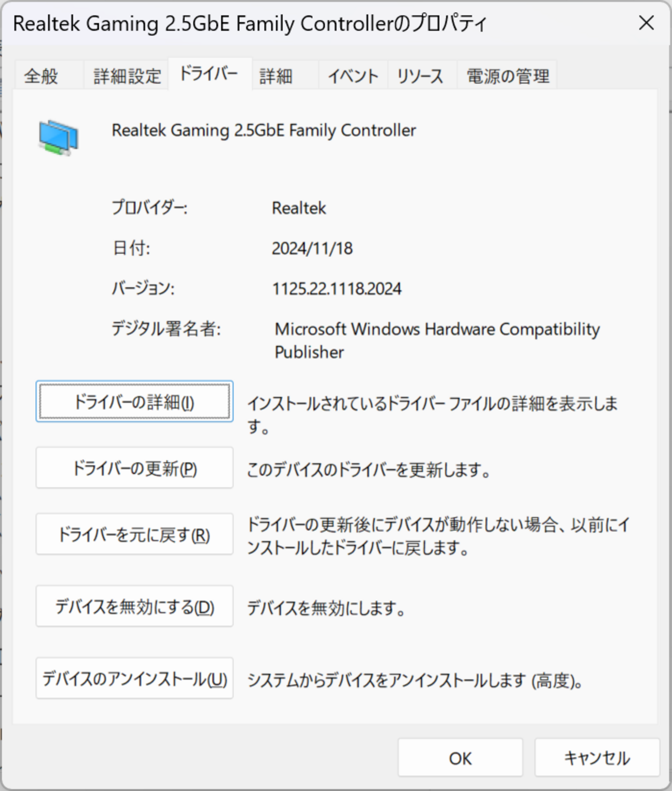Click ドライバーの詳細 to view driver files
This screenshot has height=791, width=672.
point(134,401)
